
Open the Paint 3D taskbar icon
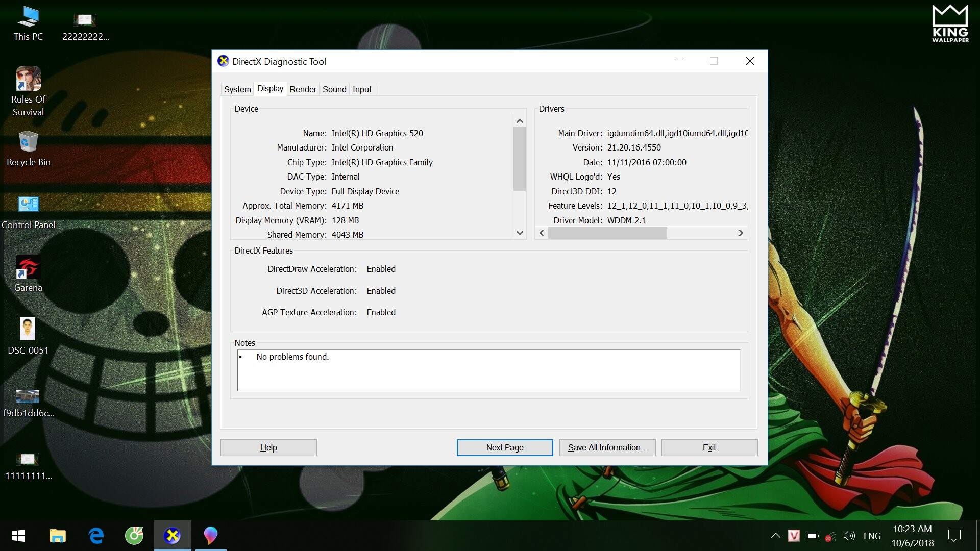[x=211, y=536]
